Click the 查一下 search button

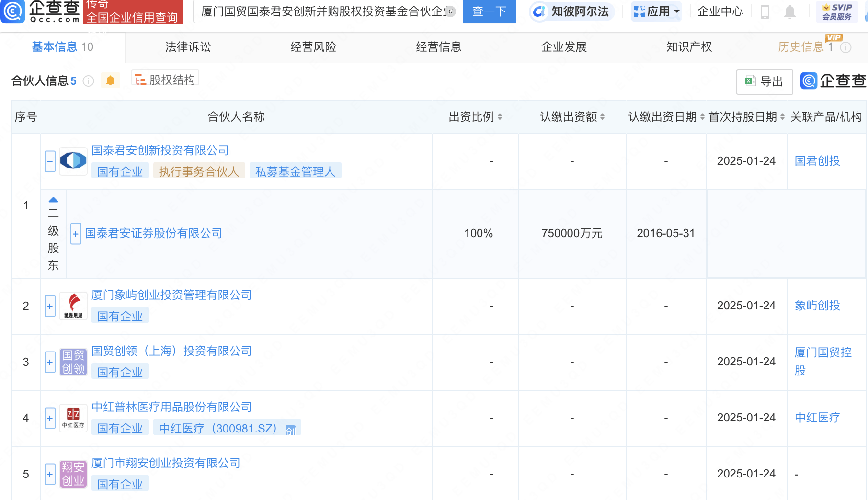[x=489, y=11]
